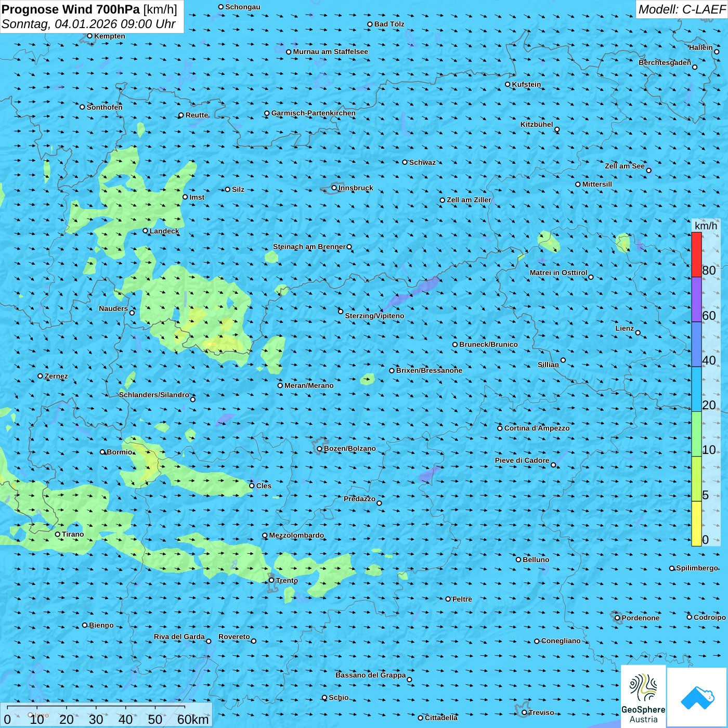Click the 'Silz' label
The height and width of the screenshot is (728, 728).
point(238,189)
